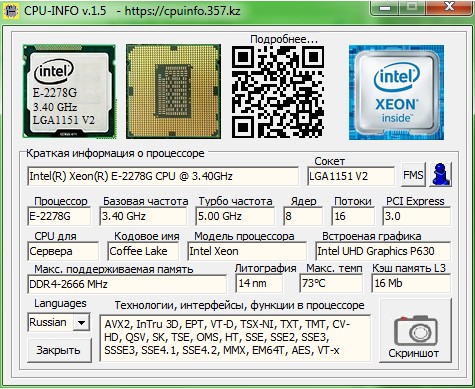Click the E-2278G processor top image
Screen dimensions: 475x389
click(69, 91)
